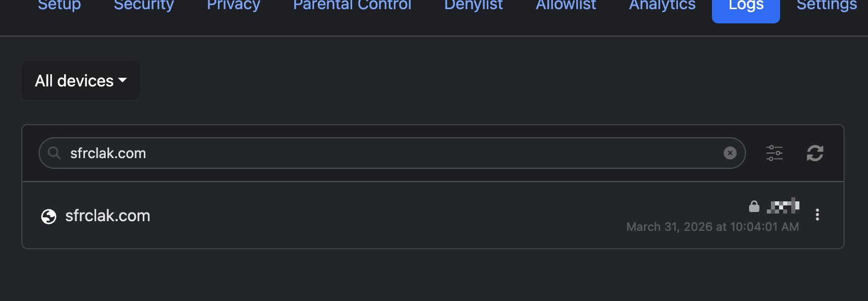The width and height of the screenshot is (868, 301).
Task: Refresh the logs list
Action: click(x=815, y=153)
